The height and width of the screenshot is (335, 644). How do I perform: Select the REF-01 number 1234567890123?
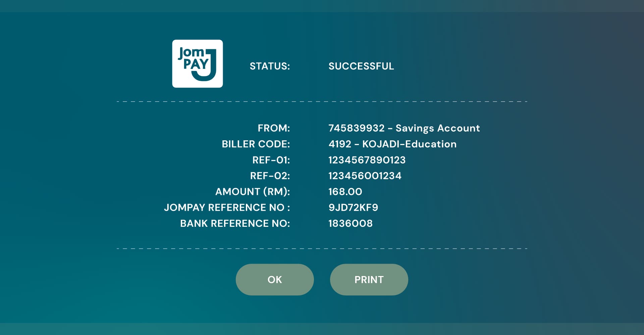click(x=367, y=160)
